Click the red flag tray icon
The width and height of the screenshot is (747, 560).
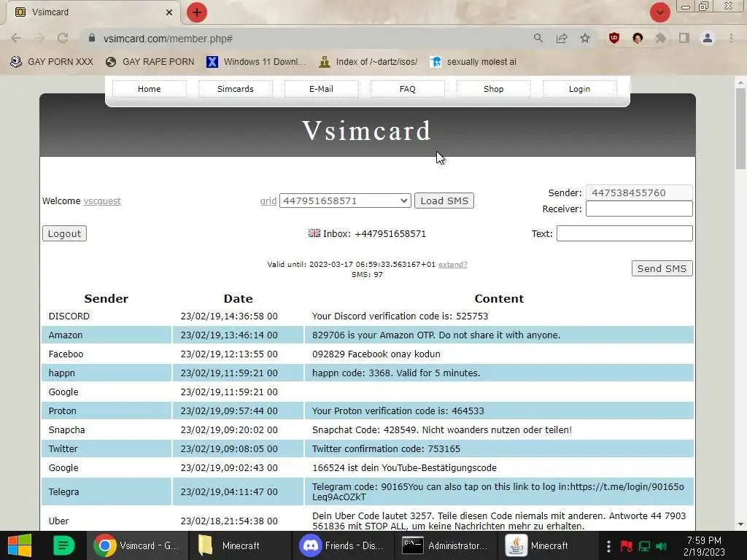coord(627,545)
